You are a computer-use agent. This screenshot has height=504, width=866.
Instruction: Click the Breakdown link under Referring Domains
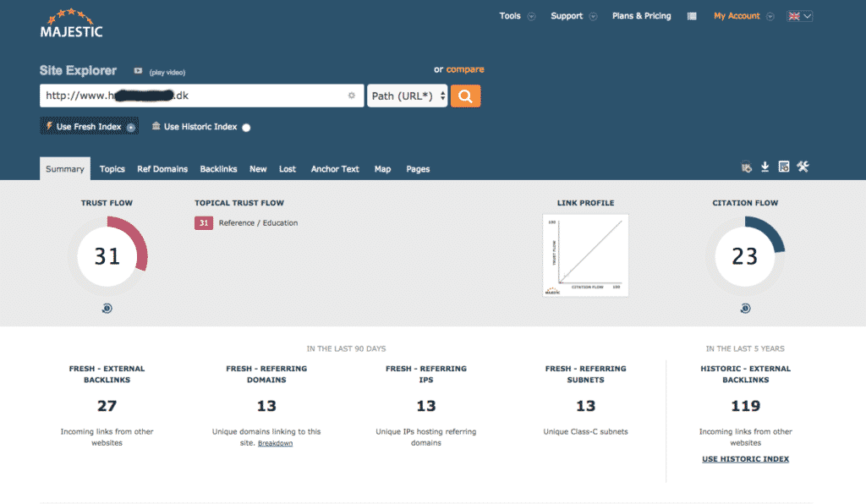click(x=275, y=443)
